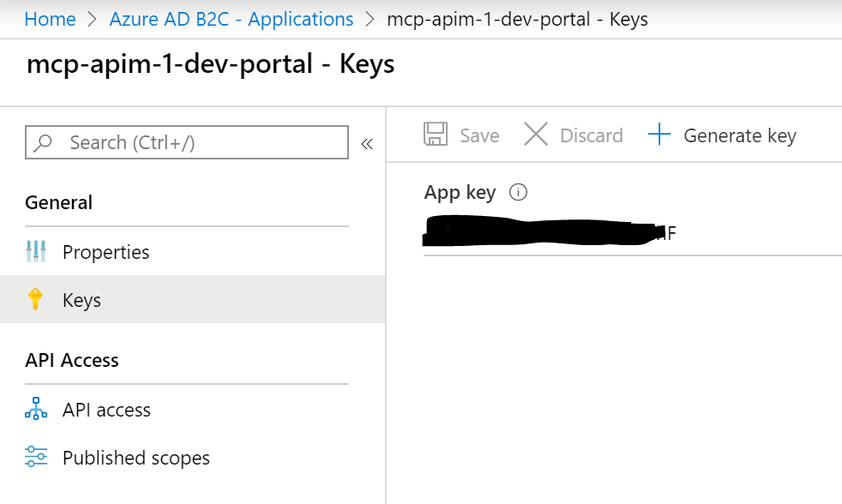This screenshot has width=842, height=504.
Task: Collapse the sidebar with double chevron
Action: (x=367, y=144)
